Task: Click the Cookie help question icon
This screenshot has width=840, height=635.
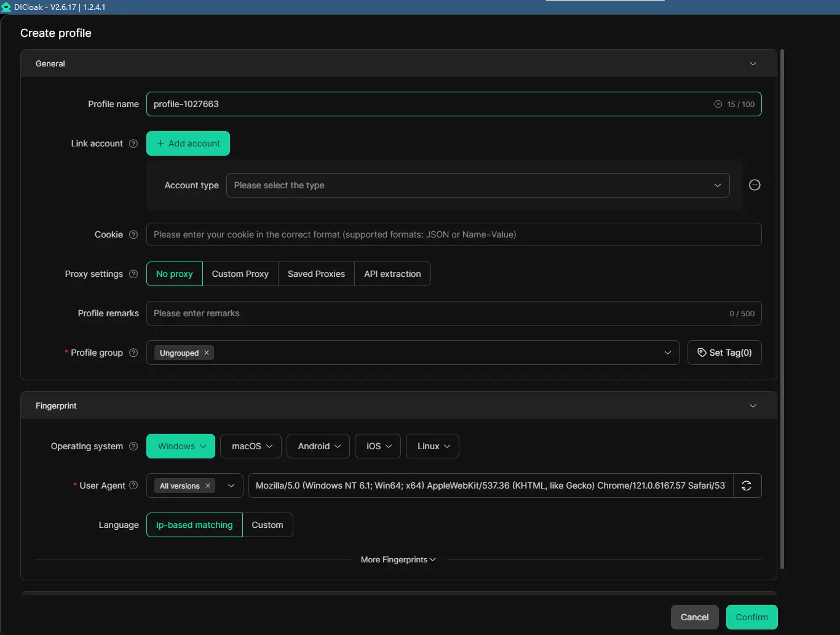Action: 133,234
